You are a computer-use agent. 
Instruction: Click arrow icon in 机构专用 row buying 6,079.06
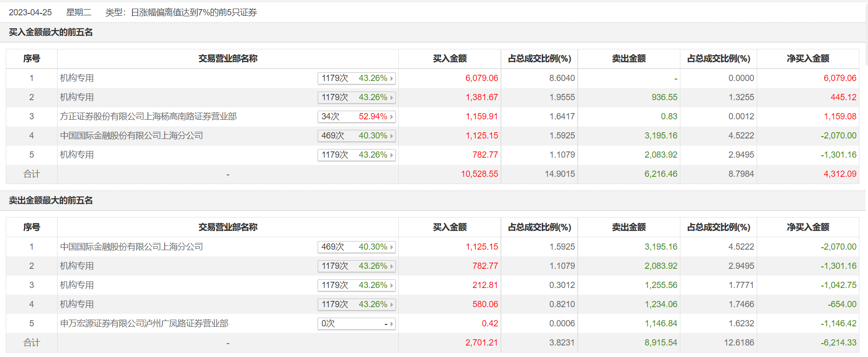pos(392,79)
